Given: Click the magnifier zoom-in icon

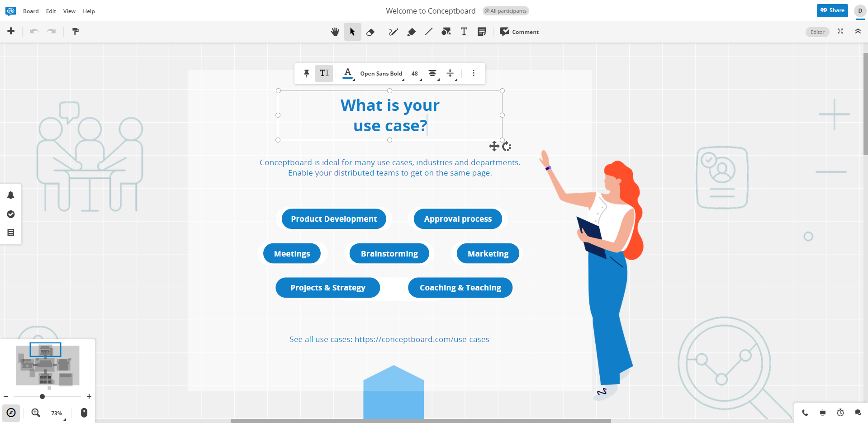Looking at the screenshot, I should pyautogui.click(x=36, y=413).
